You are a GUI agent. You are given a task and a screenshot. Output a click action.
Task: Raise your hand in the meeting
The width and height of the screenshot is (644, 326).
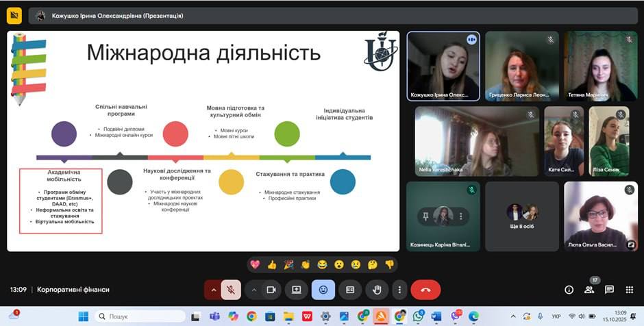coord(376,290)
